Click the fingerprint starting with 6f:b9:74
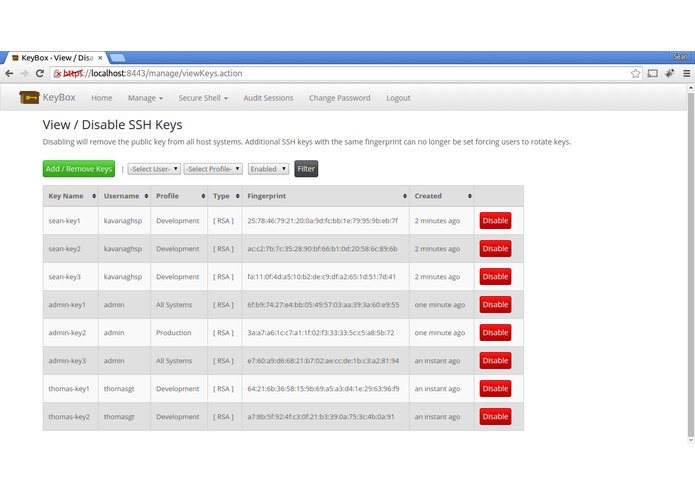 click(x=323, y=305)
